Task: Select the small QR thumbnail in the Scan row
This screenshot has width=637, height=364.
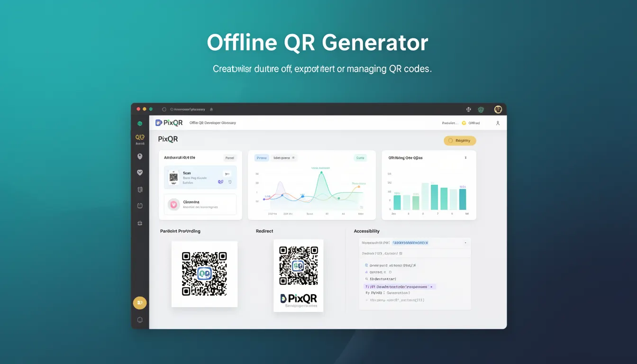Action: 173,177
